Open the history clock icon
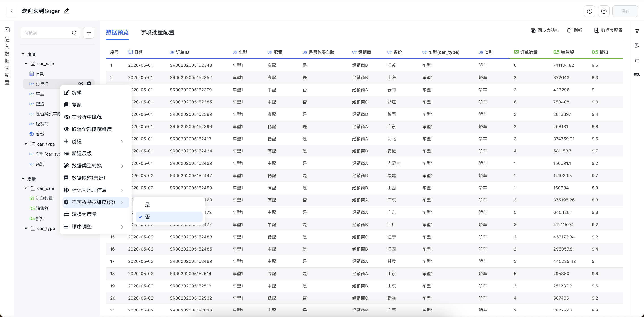The height and width of the screenshot is (317, 644). pos(589,11)
